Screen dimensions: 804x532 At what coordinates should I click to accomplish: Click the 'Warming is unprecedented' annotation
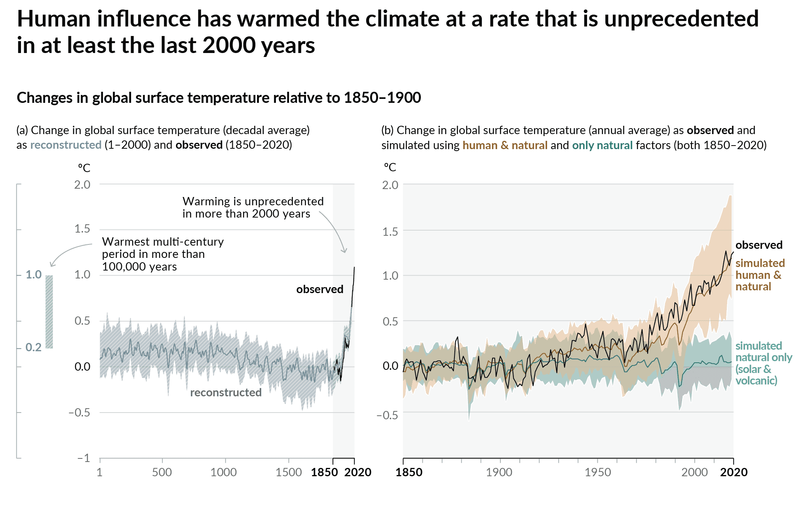coord(253,207)
